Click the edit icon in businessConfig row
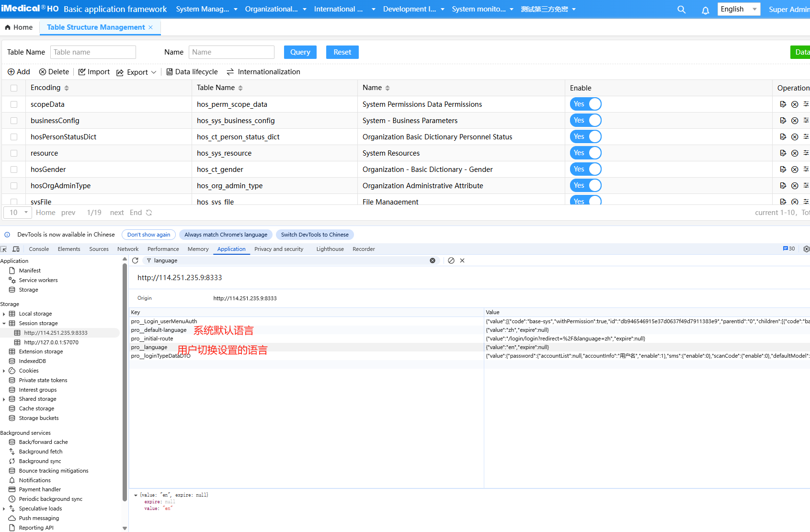The image size is (810, 532). point(783,121)
